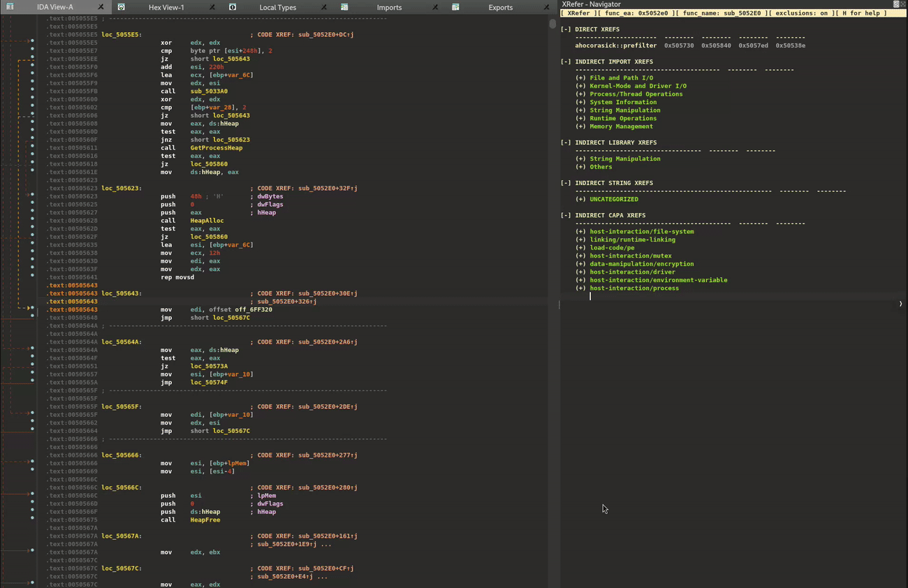The width and height of the screenshot is (908, 588).
Task: Close the Local Types tab
Action: (324, 7)
